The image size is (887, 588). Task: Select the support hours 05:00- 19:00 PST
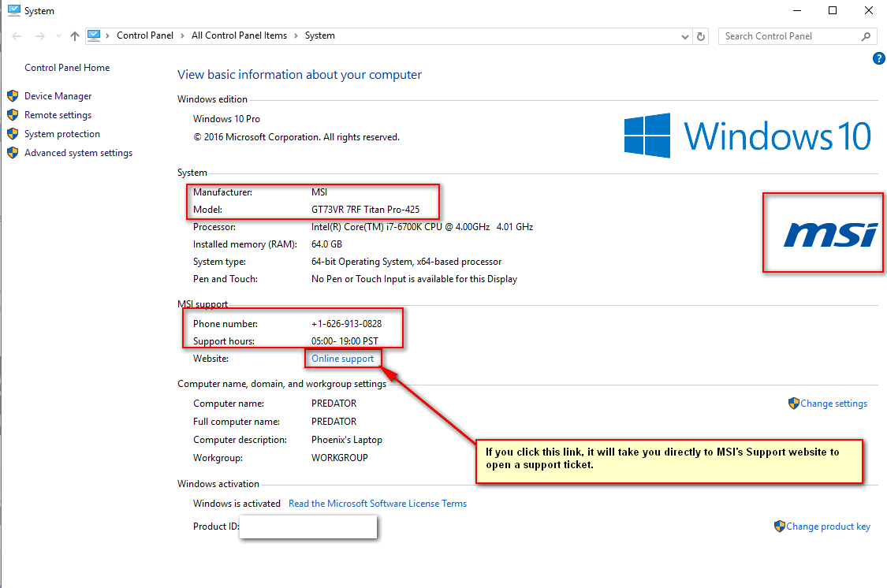pyautogui.click(x=345, y=341)
